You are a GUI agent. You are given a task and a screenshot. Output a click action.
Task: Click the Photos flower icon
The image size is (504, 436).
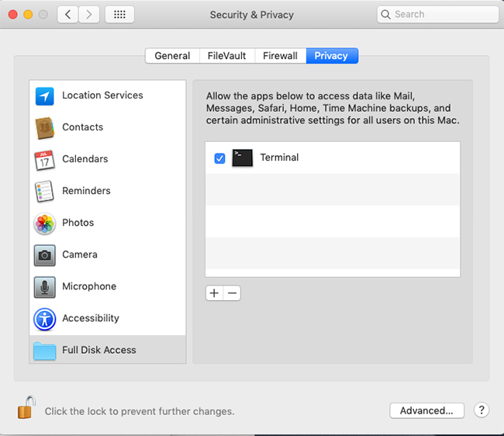45,223
